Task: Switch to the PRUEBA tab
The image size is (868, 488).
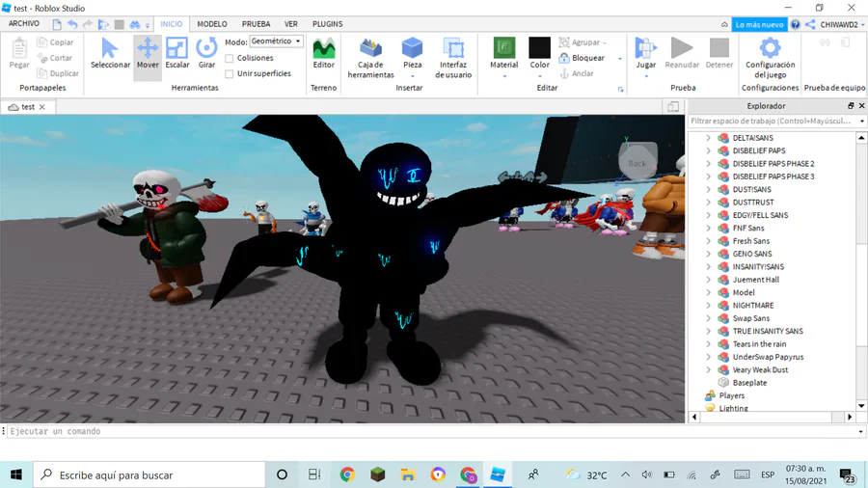Action: coord(256,24)
